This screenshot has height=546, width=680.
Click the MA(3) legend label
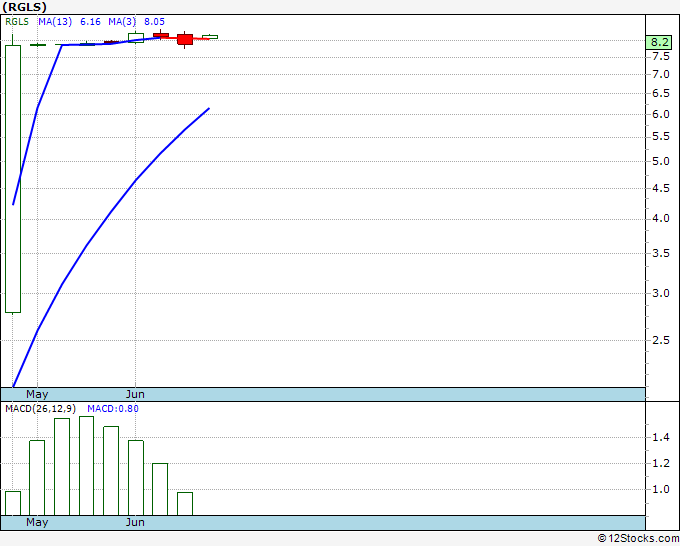[x=122, y=22]
